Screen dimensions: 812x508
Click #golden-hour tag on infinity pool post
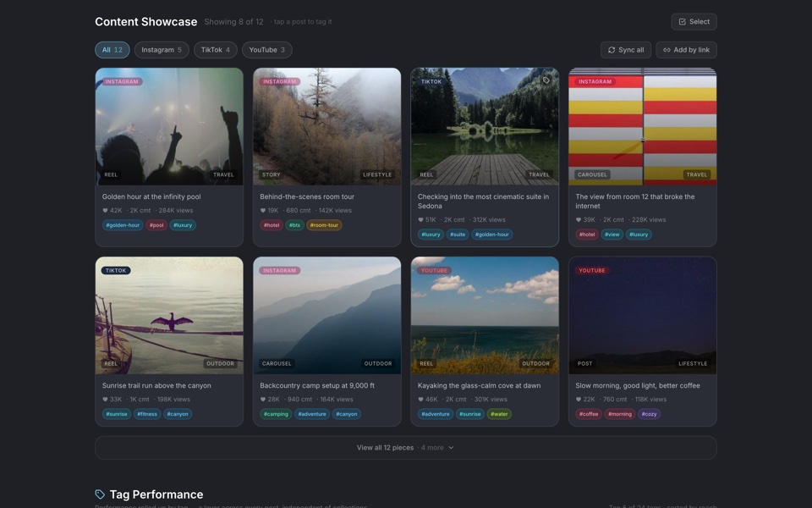[123, 225]
